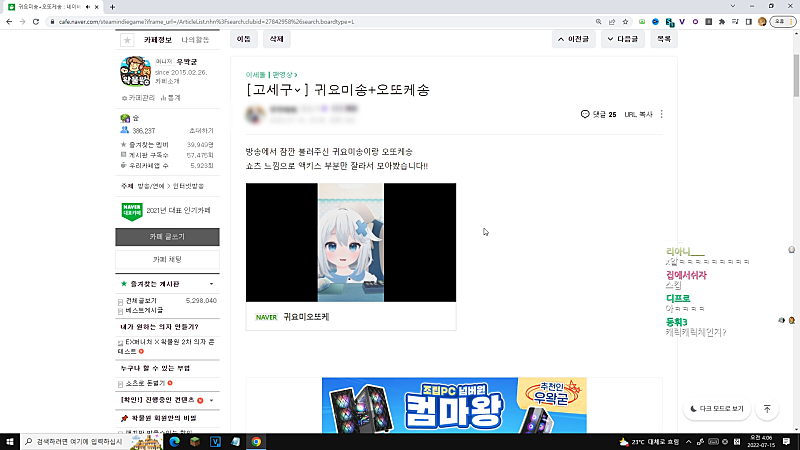
Task: Click the 목록 list button
Action: pyautogui.click(x=664, y=39)
